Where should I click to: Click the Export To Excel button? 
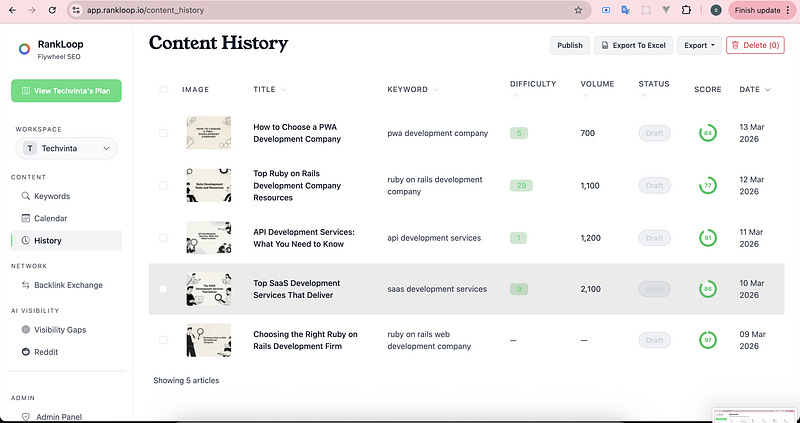point(633,45)
